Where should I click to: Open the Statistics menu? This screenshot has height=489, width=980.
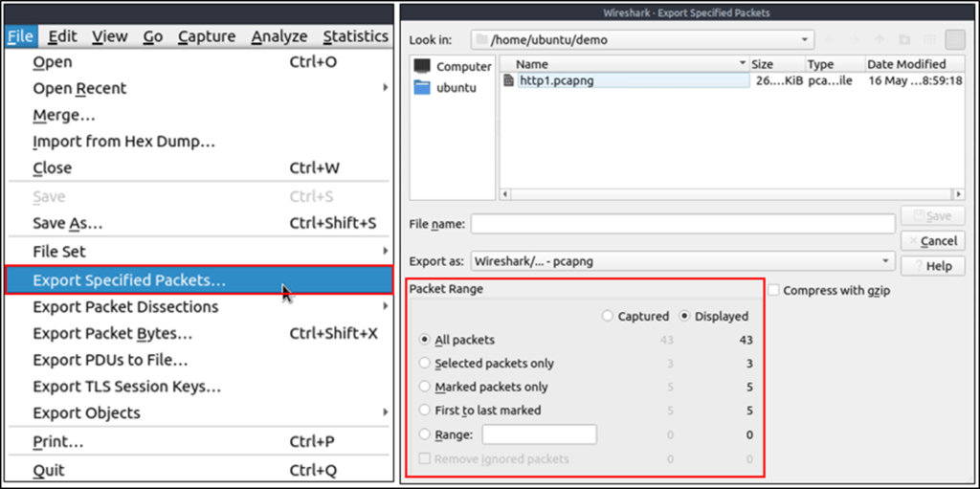pyautogui.click(x=356, y=37)
